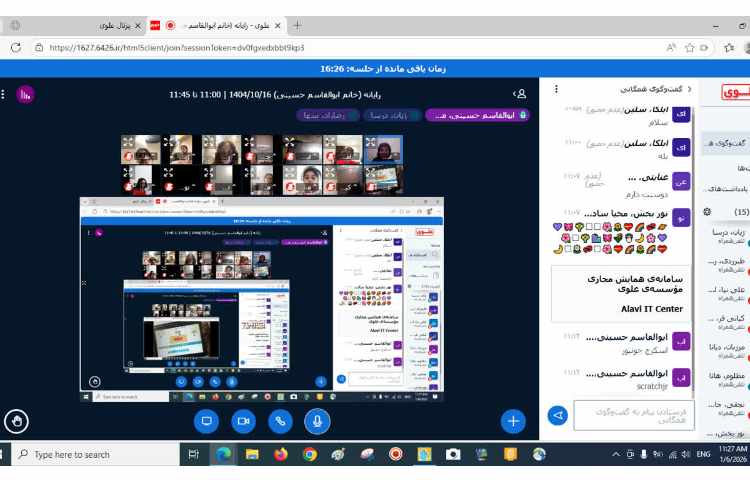Screen dimensions: 750x480
Task: Mute the microphone button
Action: (x=317, y=421)
